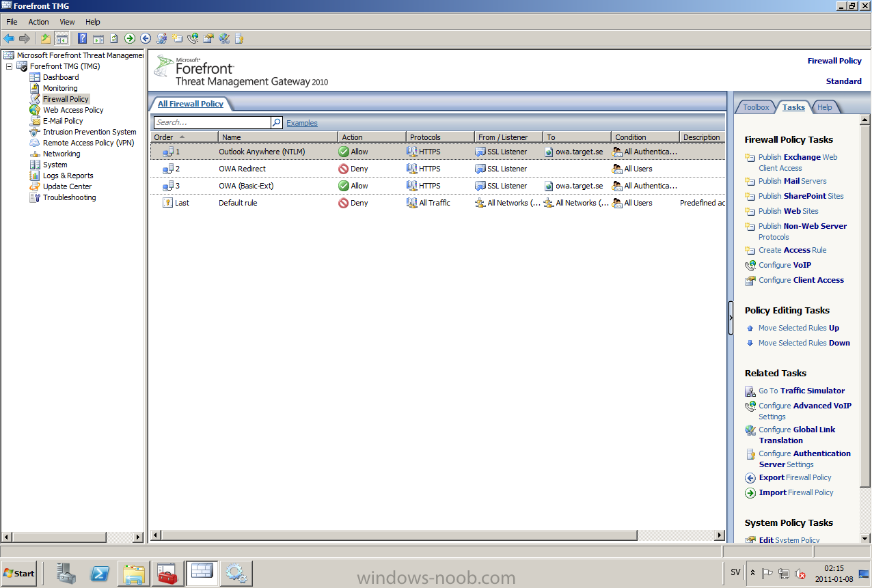
Task: Click Publish Non-Web Server Protocols link
Action: click(802, 232)
